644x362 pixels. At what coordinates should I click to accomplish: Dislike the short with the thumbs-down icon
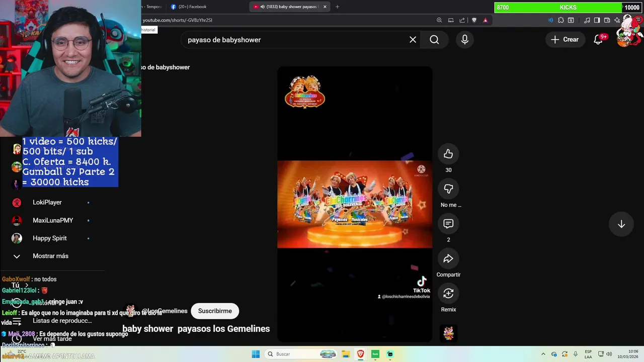448,189
